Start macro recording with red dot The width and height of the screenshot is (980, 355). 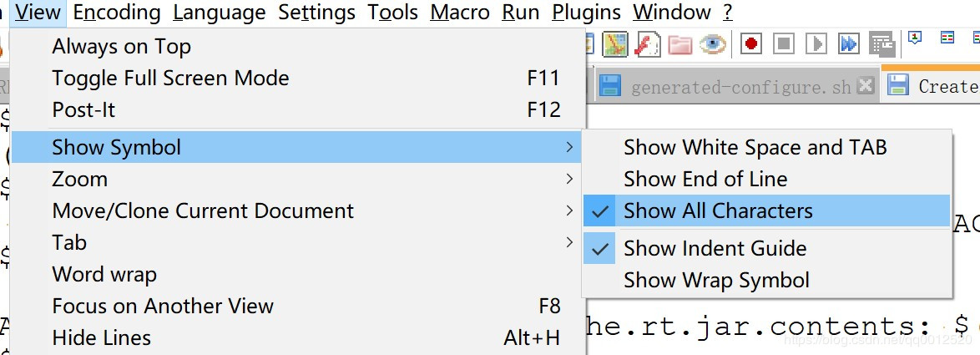(x=751, y=43)
